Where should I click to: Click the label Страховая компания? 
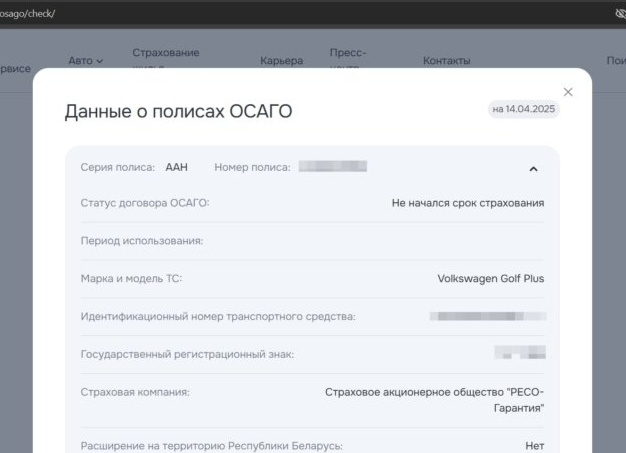tap(135, 392)
